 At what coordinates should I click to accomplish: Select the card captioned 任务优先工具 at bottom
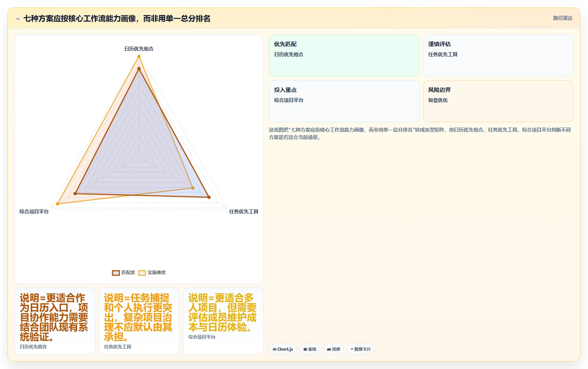[x=139, y=321]
